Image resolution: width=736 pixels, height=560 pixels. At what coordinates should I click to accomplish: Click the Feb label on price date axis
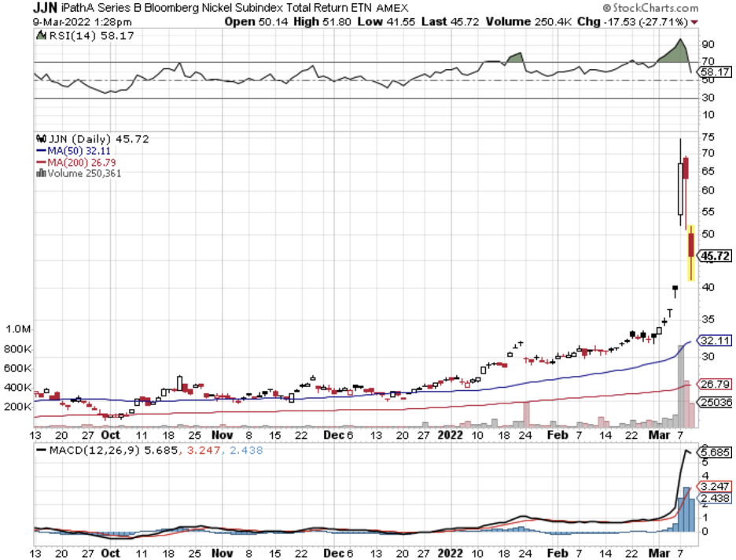click(558, 435)
